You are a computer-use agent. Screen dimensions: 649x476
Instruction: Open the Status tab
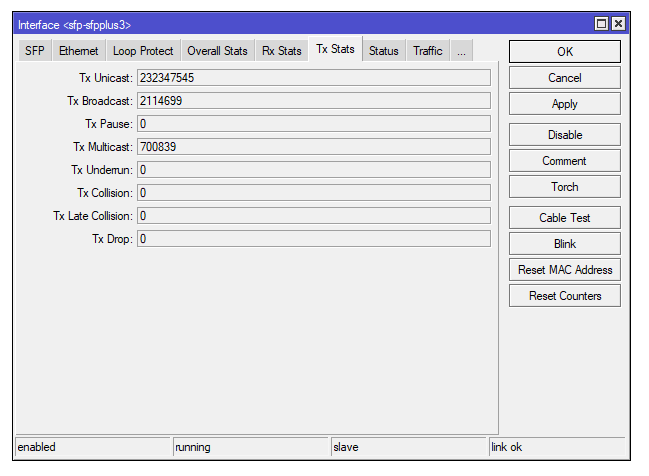click(x=384, y=51)
